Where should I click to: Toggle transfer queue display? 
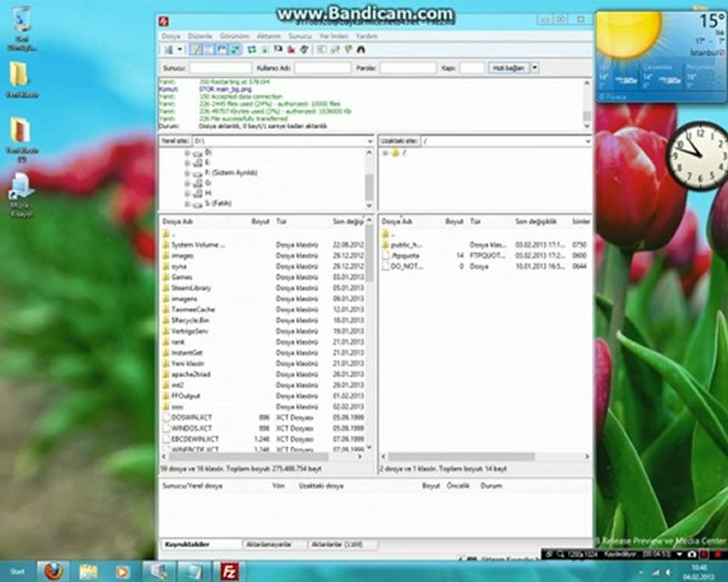coord(235,49)
